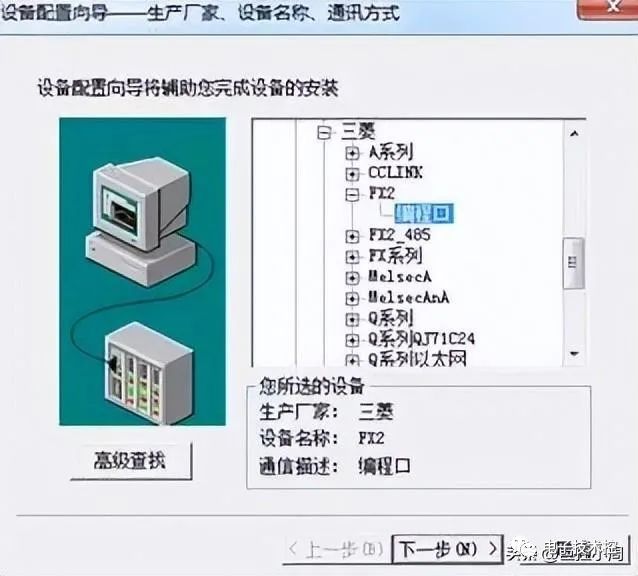Expand the Q系列 tree node
This screenshot has height=576, width=638.
click(x=352, y=319)
